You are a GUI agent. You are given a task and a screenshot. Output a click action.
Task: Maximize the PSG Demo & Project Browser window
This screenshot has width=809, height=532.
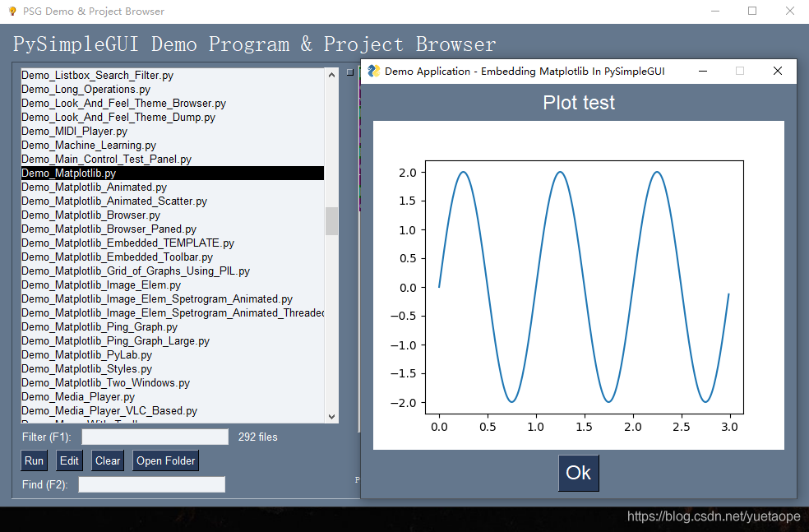[x=752, y=11]
